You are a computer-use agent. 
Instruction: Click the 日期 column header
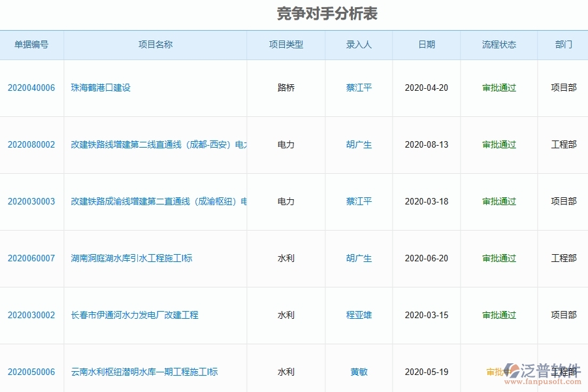click(x=426, y=45)
